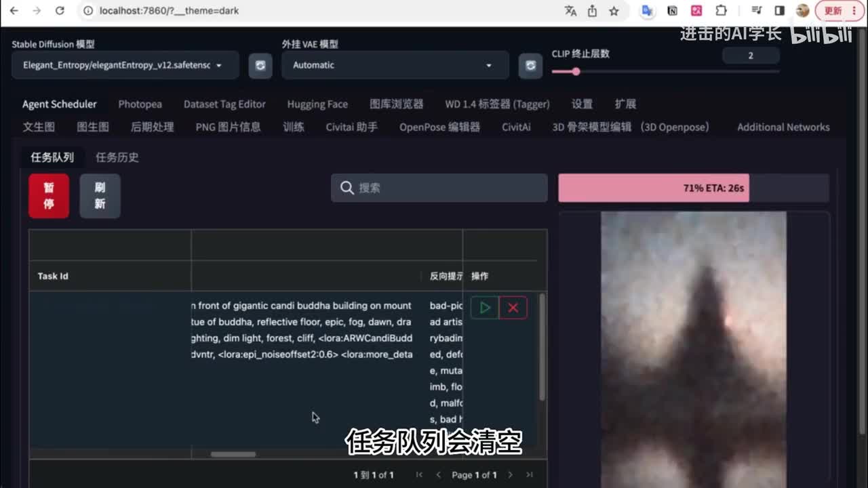Reload the browser page
This screenshot has height=488, width=868.
coord(60,11)
